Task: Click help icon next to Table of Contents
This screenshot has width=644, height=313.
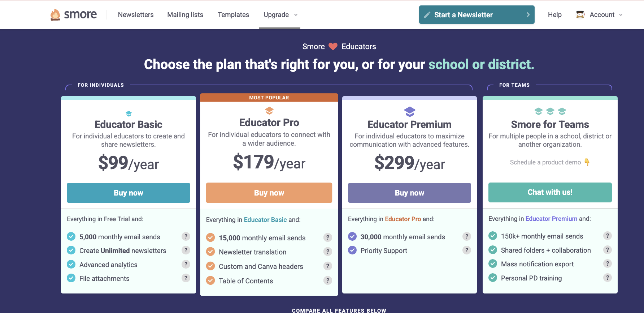Action: click(327, 280)
